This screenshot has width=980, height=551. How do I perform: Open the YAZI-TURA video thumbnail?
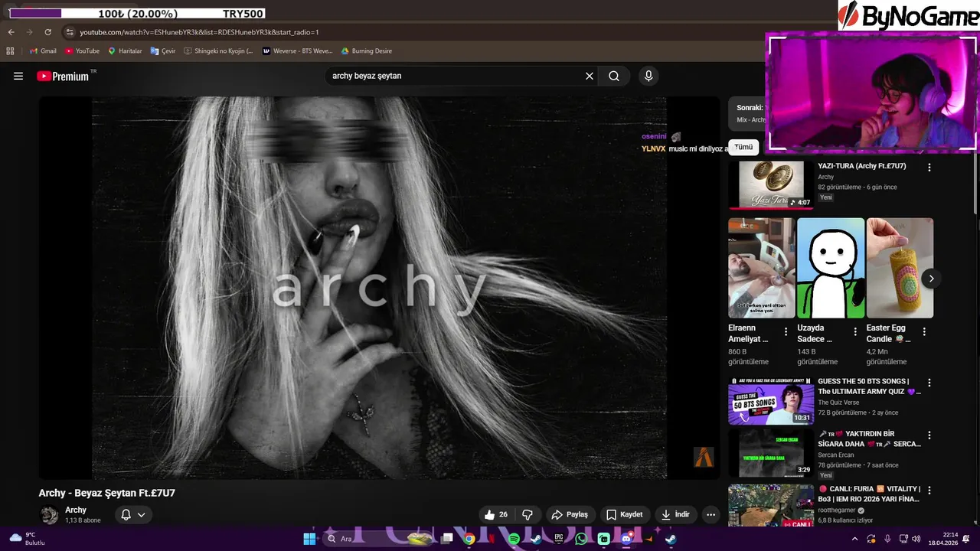click(x=771, y=184)
